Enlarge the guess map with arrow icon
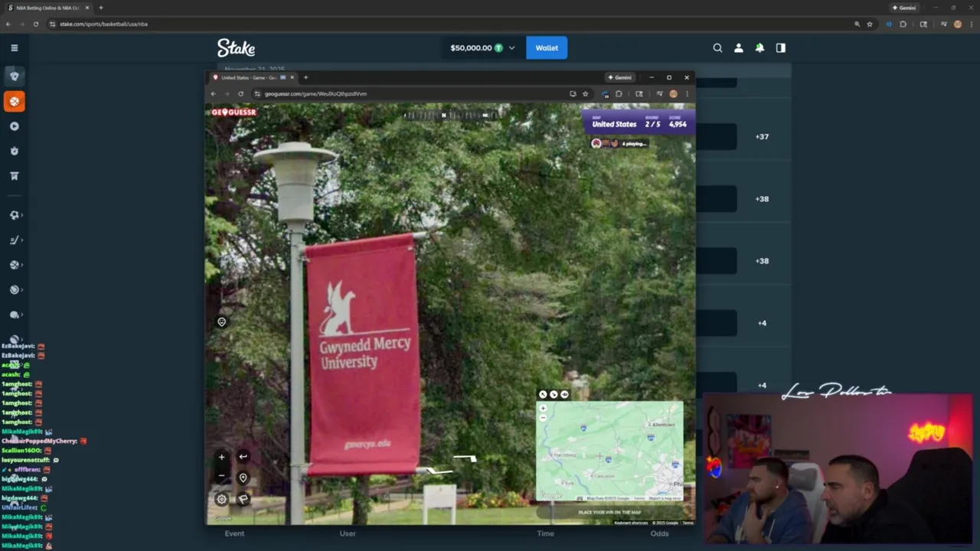The width and height of the screenshot is (980, 551). [x=543, y=395]
